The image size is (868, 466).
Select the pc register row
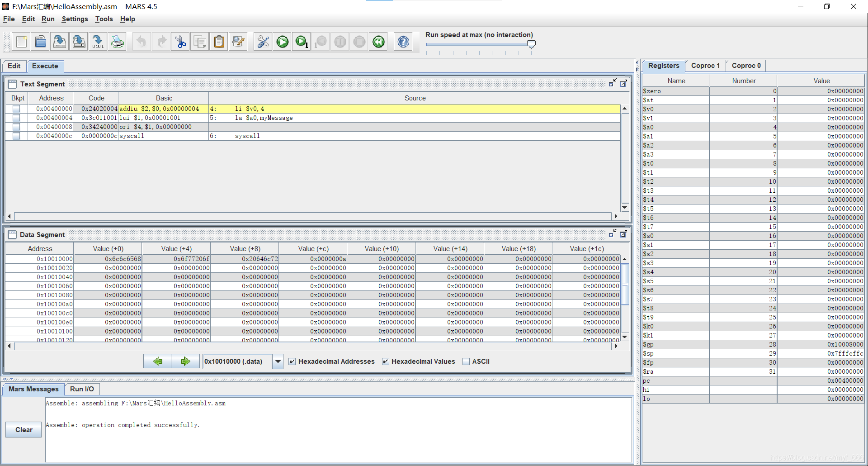point(753,380)
